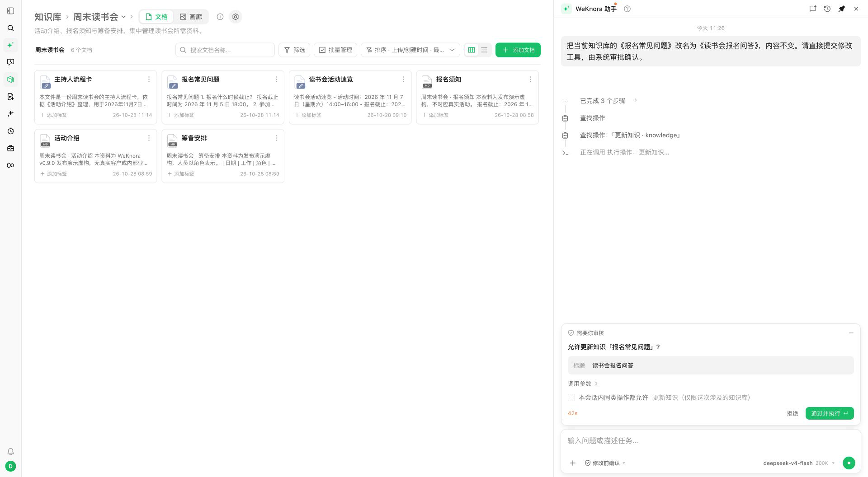The width and height of the screenshot is (868, 477).
Task: Open the clock icon in the sidebar
Action: coord(11,131)
